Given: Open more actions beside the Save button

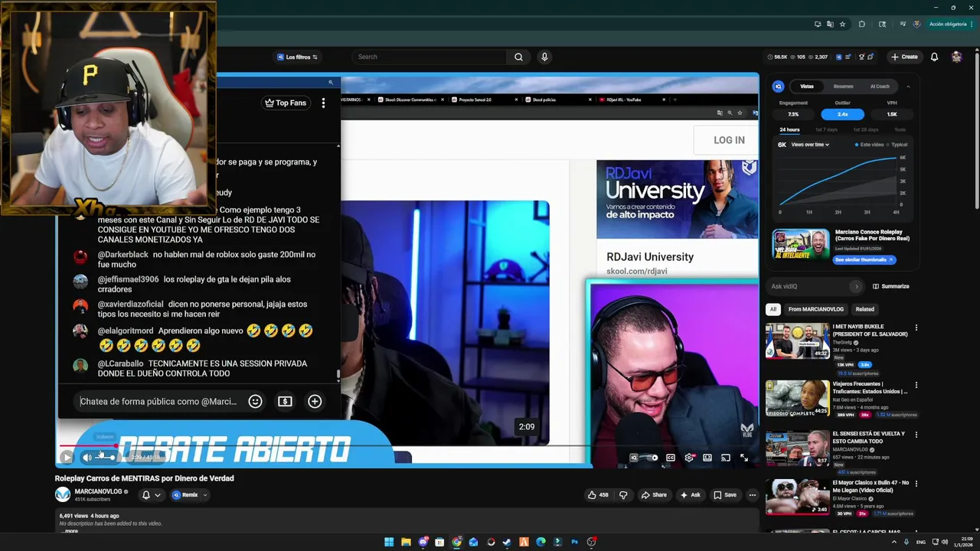Looking at the screenshot, I should tap(752, 495).
